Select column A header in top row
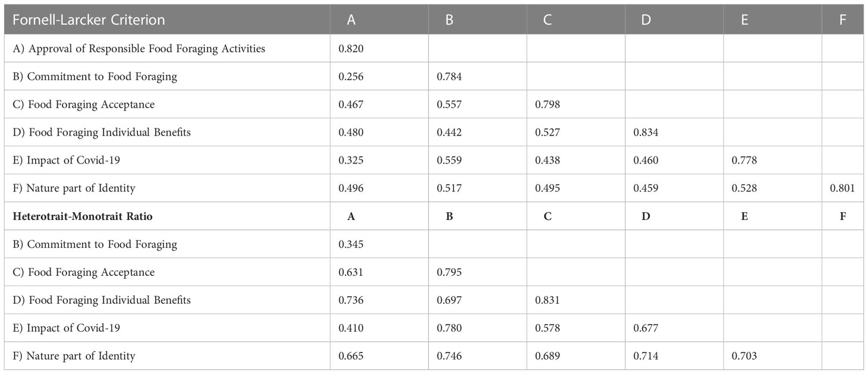This screenshot has width=868, height=374. [351, 20]
